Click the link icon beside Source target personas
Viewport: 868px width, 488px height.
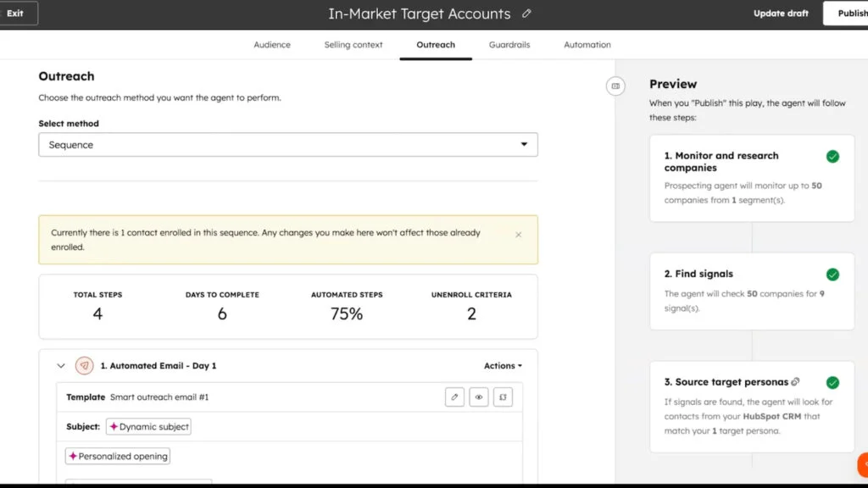click(795, 382)
